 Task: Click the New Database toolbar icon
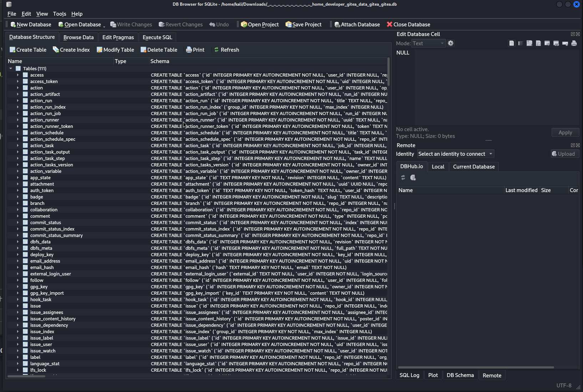[x=13, y=25]
